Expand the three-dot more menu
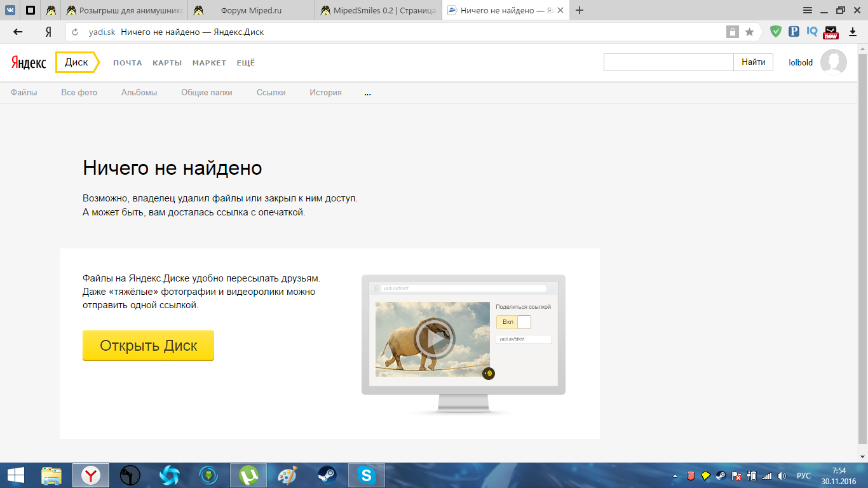The height and width of the screenshot is (488, 868). coord(368,93)
